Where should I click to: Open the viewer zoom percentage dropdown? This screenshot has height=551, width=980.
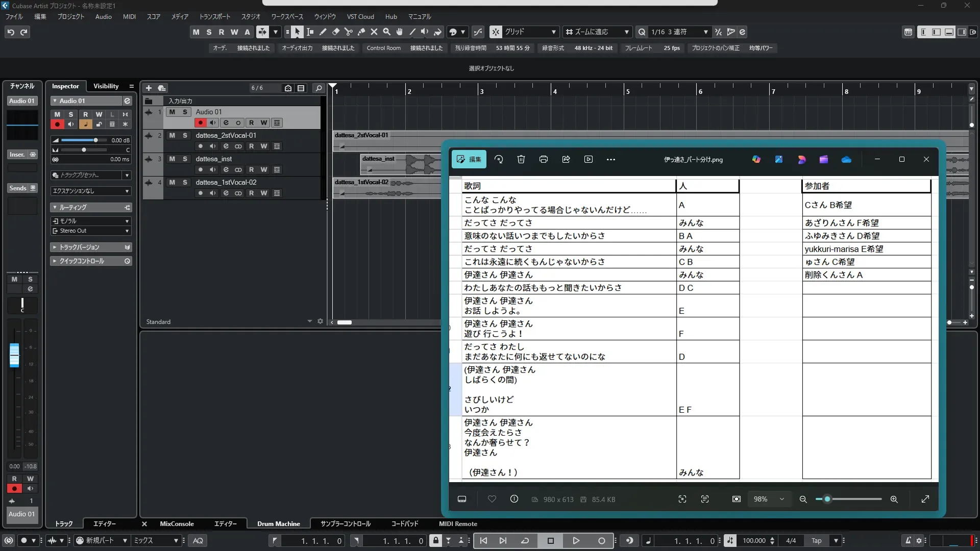(x=781, y=499)
